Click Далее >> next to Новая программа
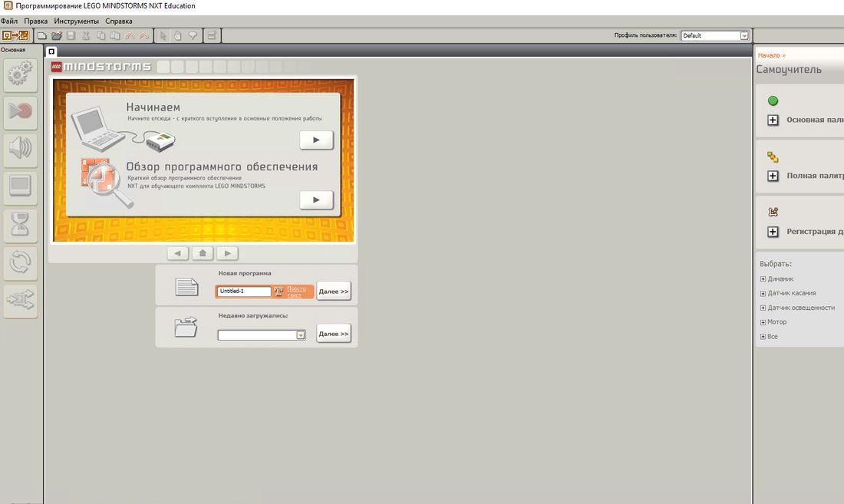This screenshot has height=504, width=844. tap(334, 291)
